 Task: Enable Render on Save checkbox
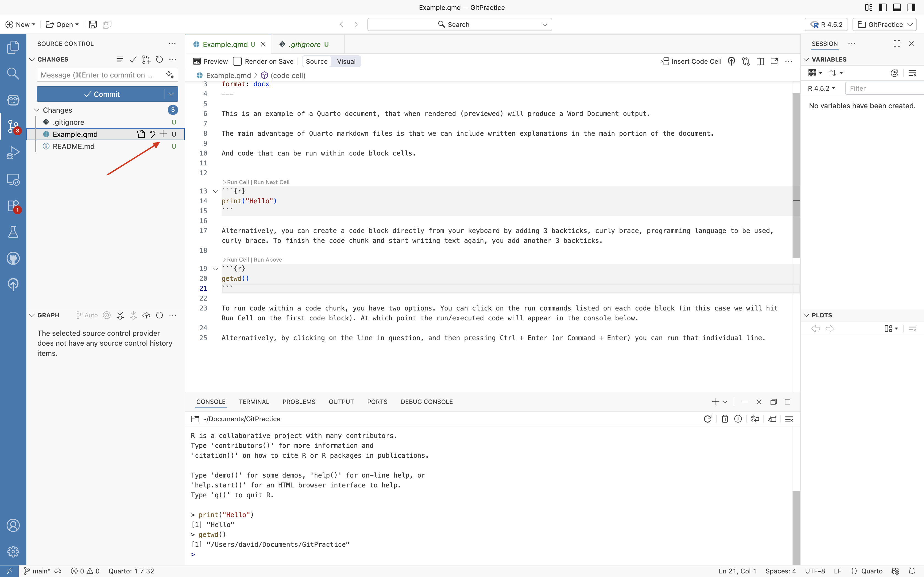(x=238, y=62)
